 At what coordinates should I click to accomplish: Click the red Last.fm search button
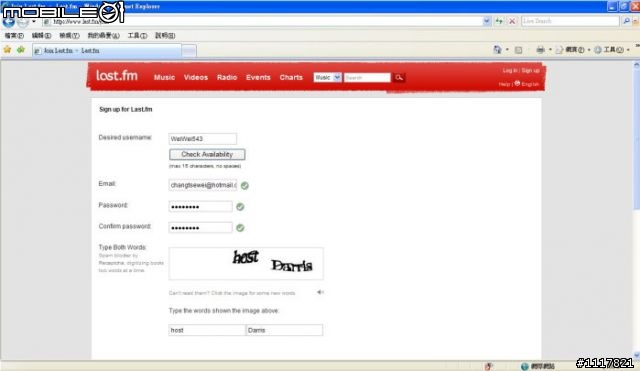[x=399, y=77]
